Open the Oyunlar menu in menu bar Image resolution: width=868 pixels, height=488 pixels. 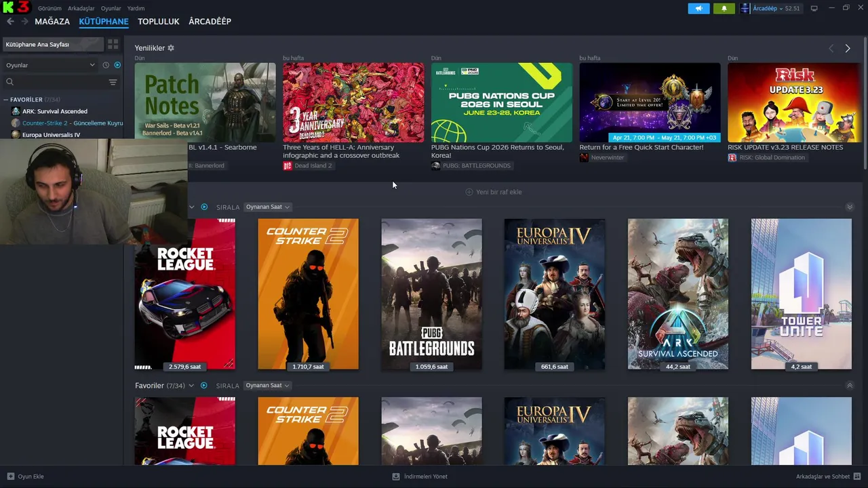coord(111,8)
